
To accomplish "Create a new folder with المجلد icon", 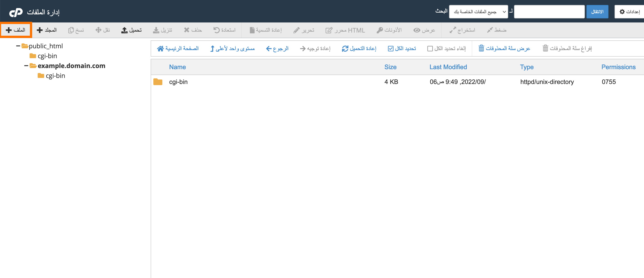I will click(47, 30).
